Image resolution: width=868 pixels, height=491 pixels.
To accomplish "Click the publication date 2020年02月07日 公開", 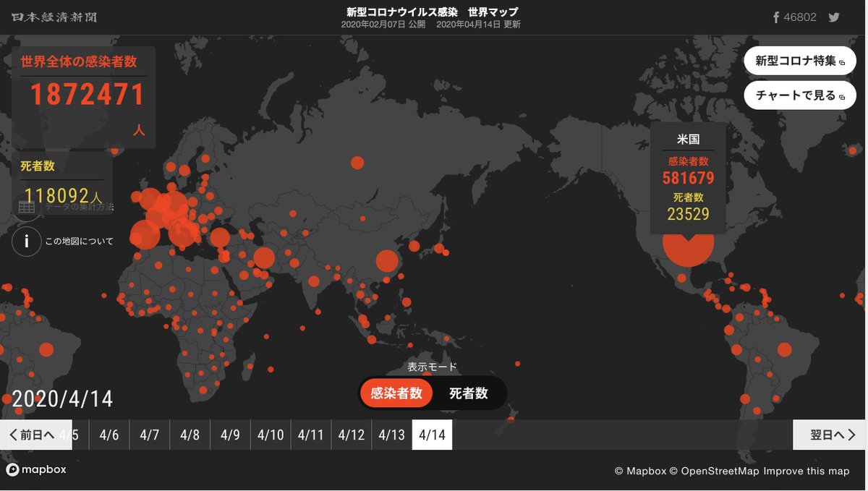I will click(x=383, y=25).
